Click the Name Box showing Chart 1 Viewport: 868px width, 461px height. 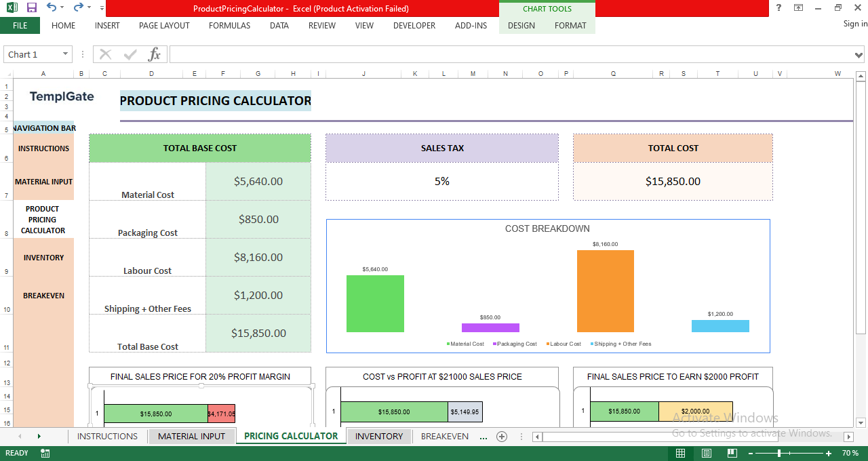coord(32,54)
